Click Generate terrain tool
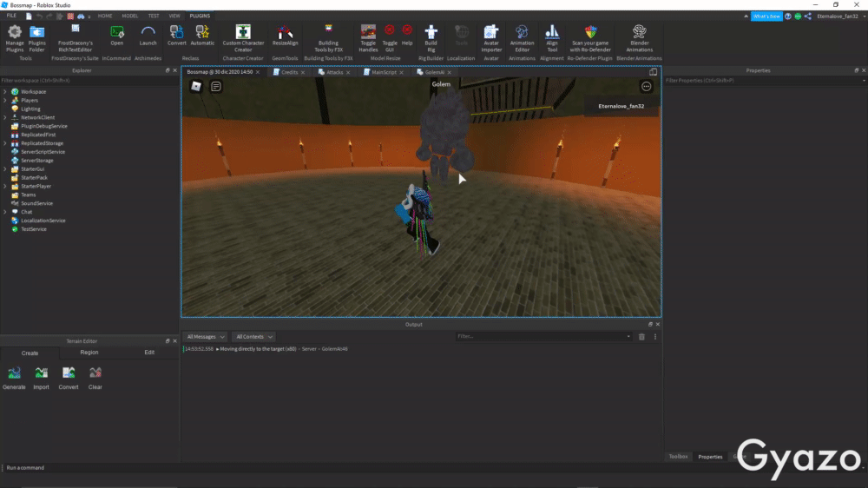The width and height of the screenshot is (868, 488). coord(14,378)
